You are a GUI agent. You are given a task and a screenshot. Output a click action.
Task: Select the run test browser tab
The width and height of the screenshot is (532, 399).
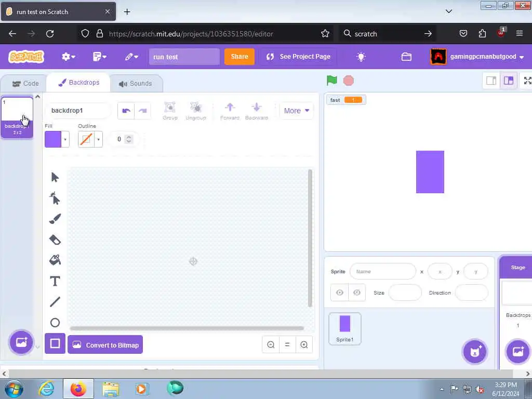pos(58,11)
